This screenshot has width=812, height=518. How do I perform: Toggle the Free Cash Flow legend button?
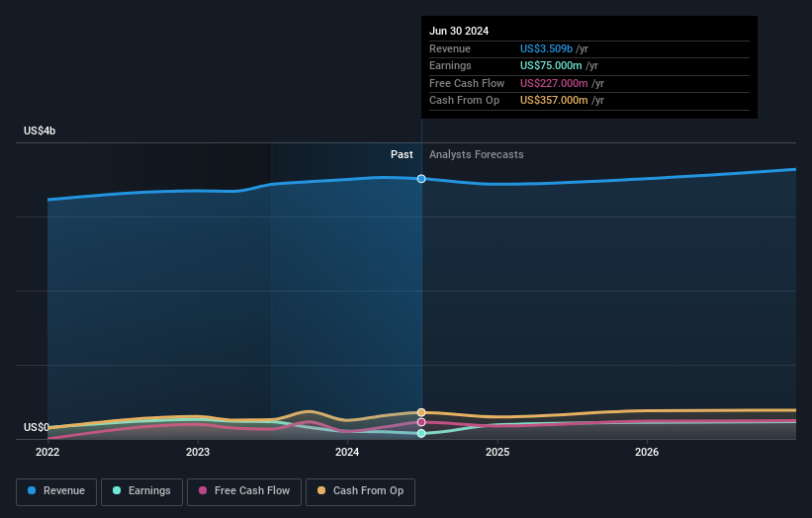(x=244, y=491)
